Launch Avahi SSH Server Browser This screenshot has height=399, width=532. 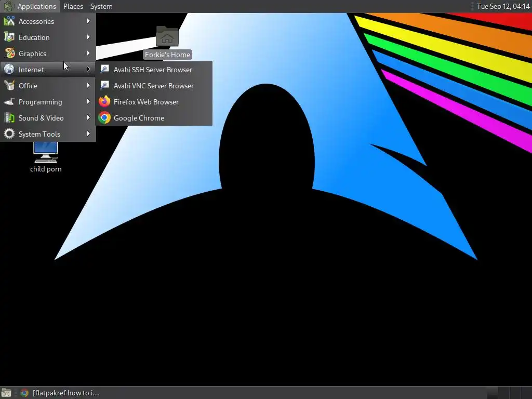(154, 70)
